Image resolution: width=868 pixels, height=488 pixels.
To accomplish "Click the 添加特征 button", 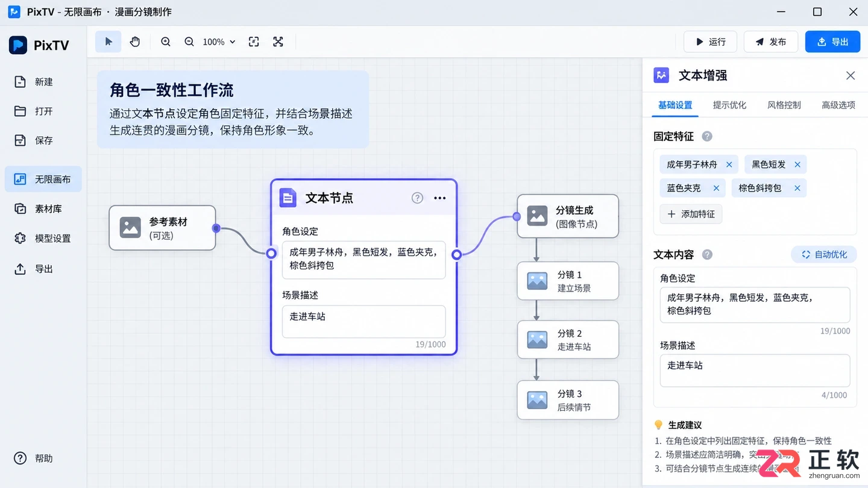I will point(691,214).
